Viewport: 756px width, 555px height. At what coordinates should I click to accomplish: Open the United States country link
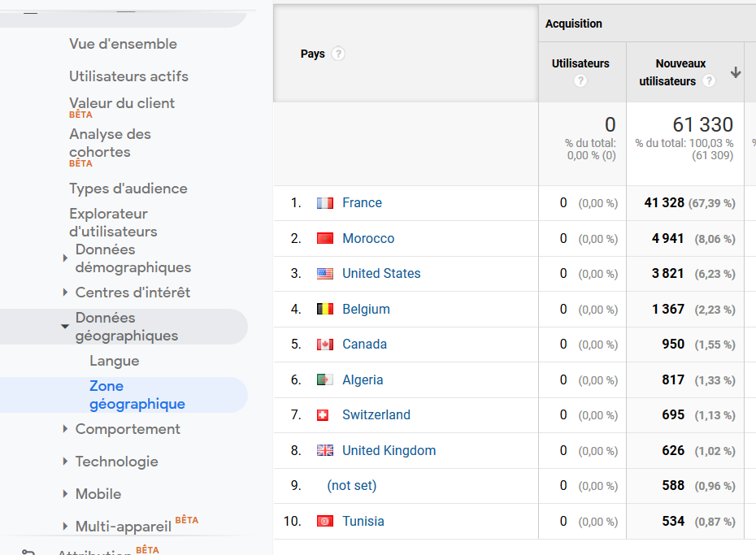tap(381, 274)
